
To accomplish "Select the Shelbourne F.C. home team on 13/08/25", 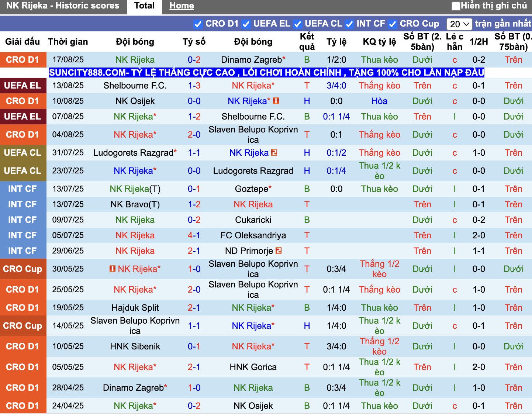I will pyautogui.click(x=135, y=86).
